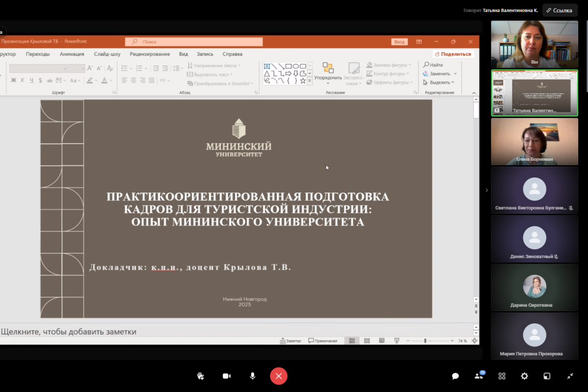Image resolution: width=588 pixels, height=392 pixels.
Task: Expand the shapes gallery more arrow
Action: (310, 81)
